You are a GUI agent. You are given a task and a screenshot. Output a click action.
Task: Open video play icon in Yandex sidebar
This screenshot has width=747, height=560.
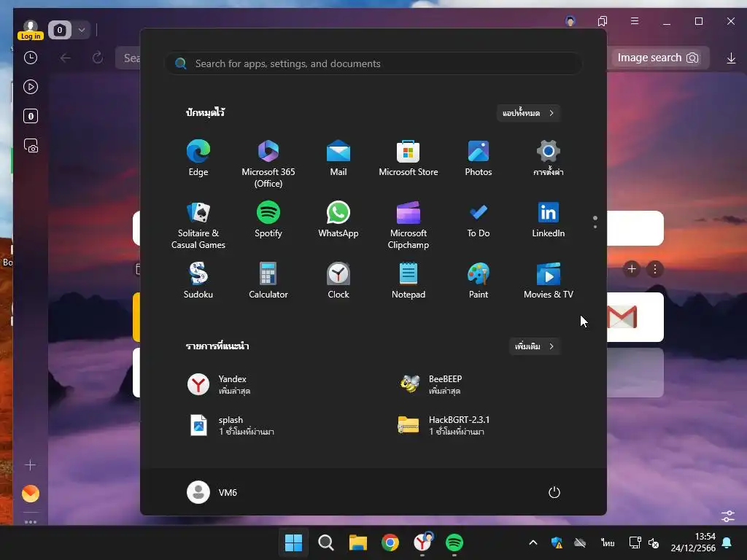click(31, 87)
